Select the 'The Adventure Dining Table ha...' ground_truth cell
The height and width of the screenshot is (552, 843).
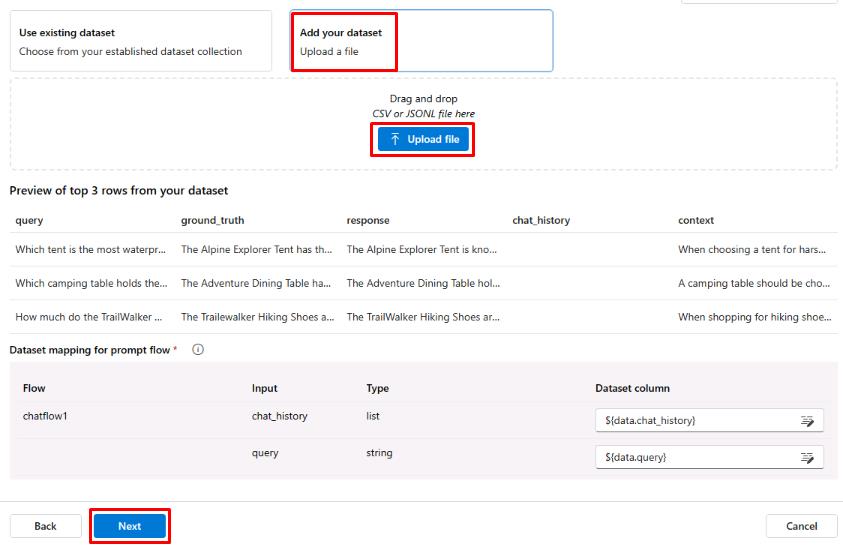(256, 283)
